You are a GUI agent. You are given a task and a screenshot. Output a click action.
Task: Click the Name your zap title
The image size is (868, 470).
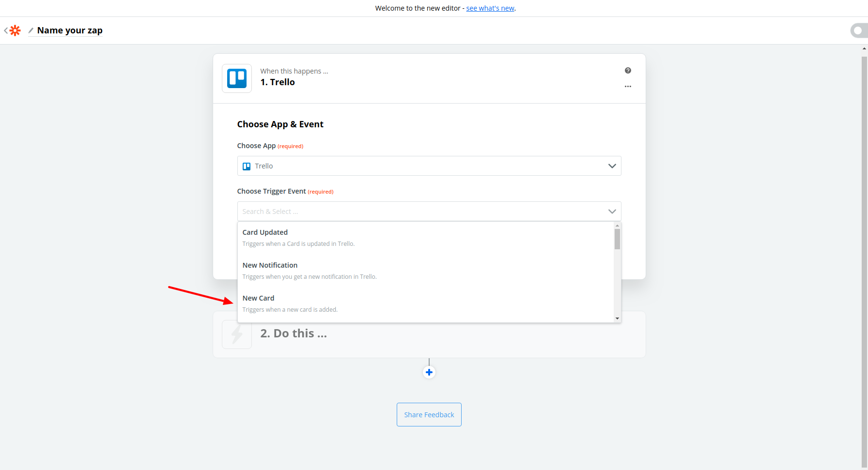click(x=70, y=30)
